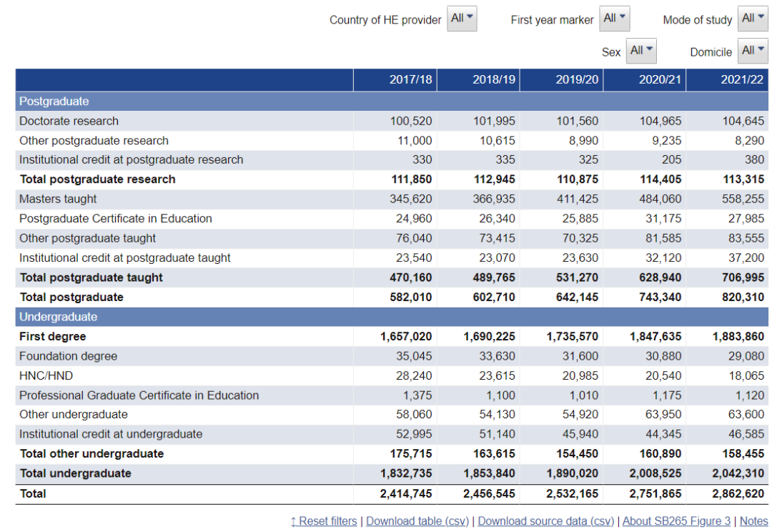
Task: Select the Postgraduate section heading
Action: click(54, 102)
